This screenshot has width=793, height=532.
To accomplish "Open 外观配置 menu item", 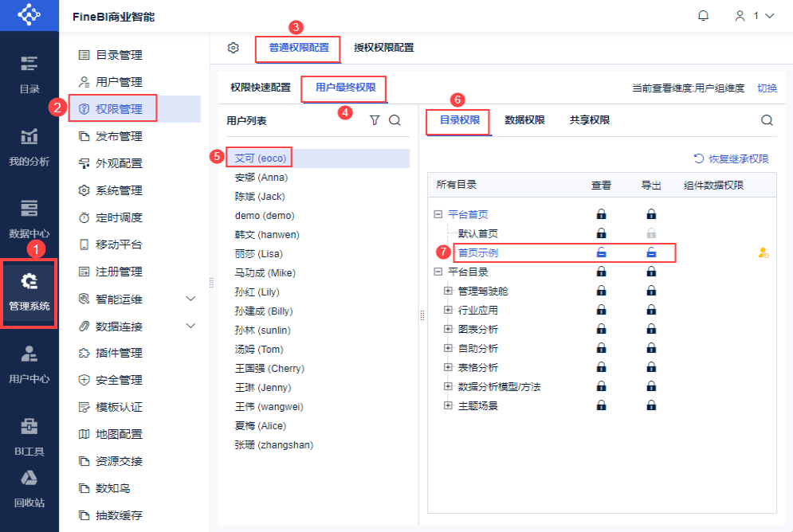I will [111, 163].
